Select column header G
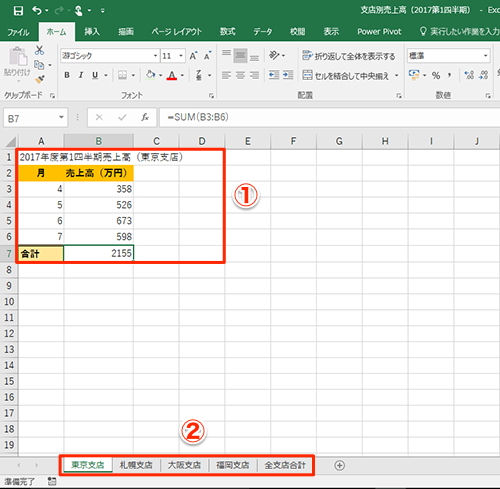500x489 pixels. click(339, 141)
